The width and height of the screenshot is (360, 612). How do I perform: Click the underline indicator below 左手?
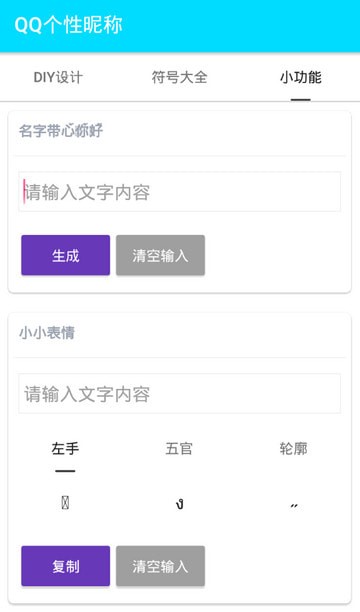[x=65, y=471]
